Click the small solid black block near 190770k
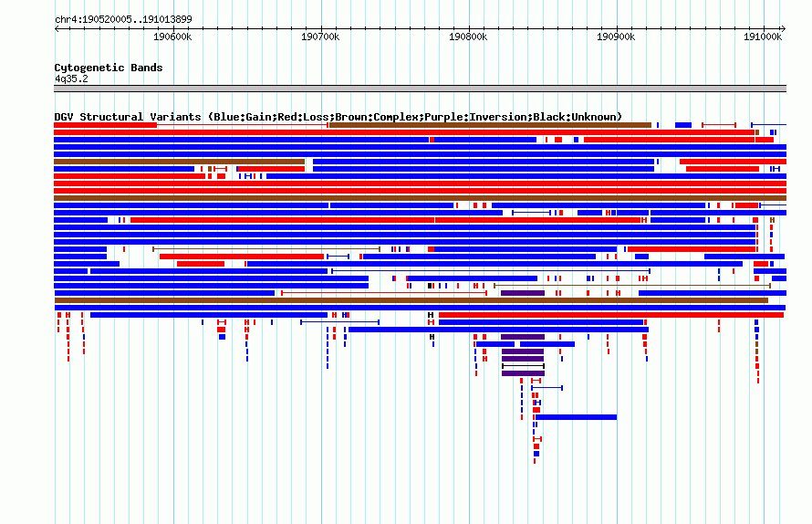 [430, 286]
